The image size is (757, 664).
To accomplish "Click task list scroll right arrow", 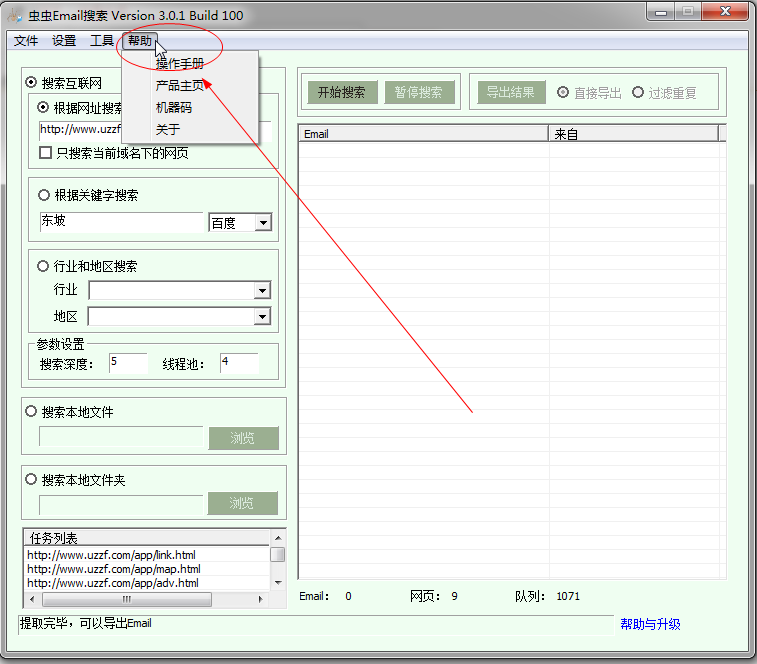I will pos(261,599).
